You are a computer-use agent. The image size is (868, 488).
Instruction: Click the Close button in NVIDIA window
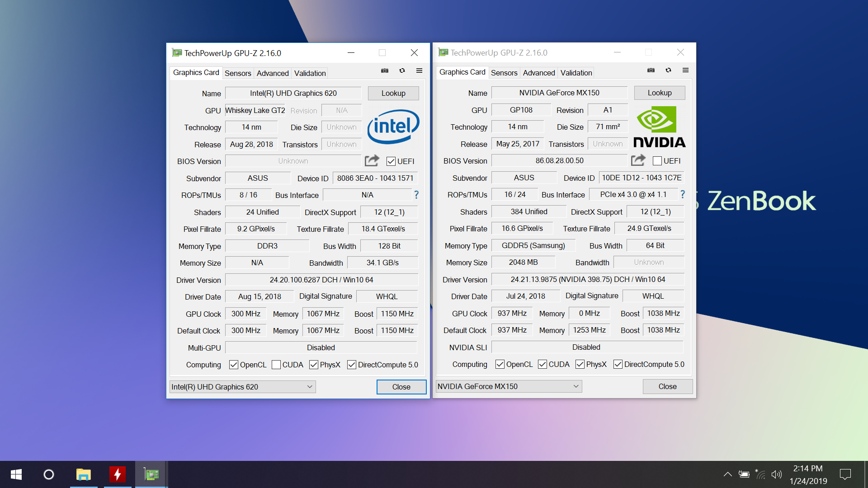668,386
